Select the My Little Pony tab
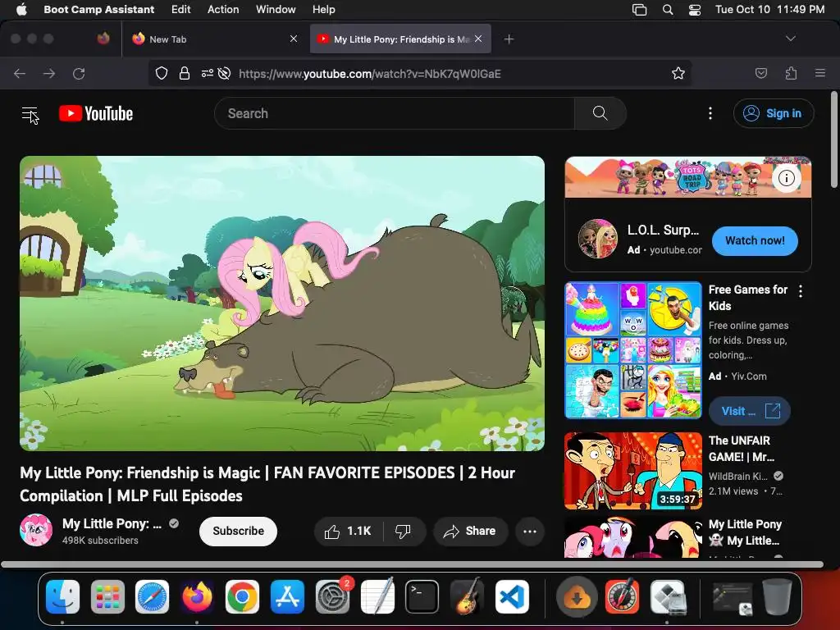Viewport: 840px width, 630px height. [x=400, y=39]
